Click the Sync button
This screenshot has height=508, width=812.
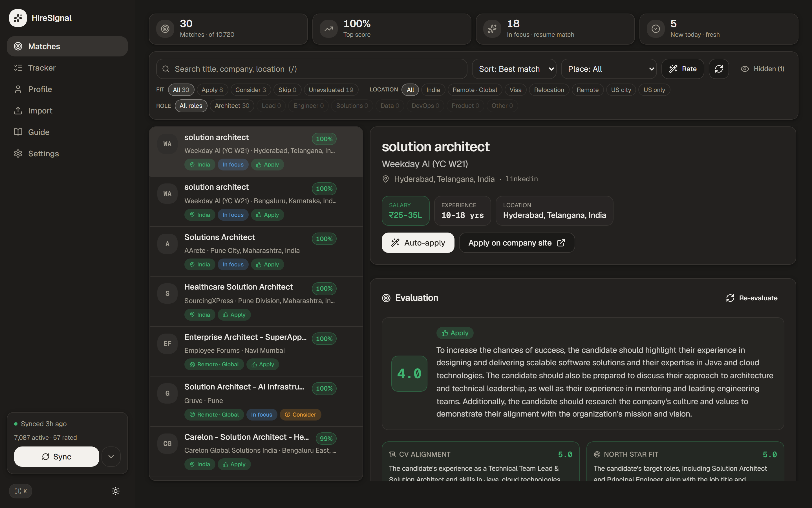(56, 457)
